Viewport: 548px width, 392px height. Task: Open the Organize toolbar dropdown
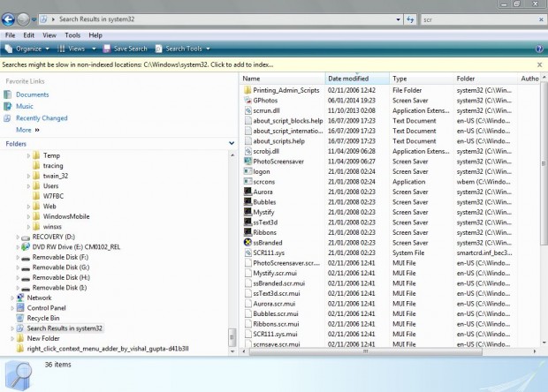(27, 49)
